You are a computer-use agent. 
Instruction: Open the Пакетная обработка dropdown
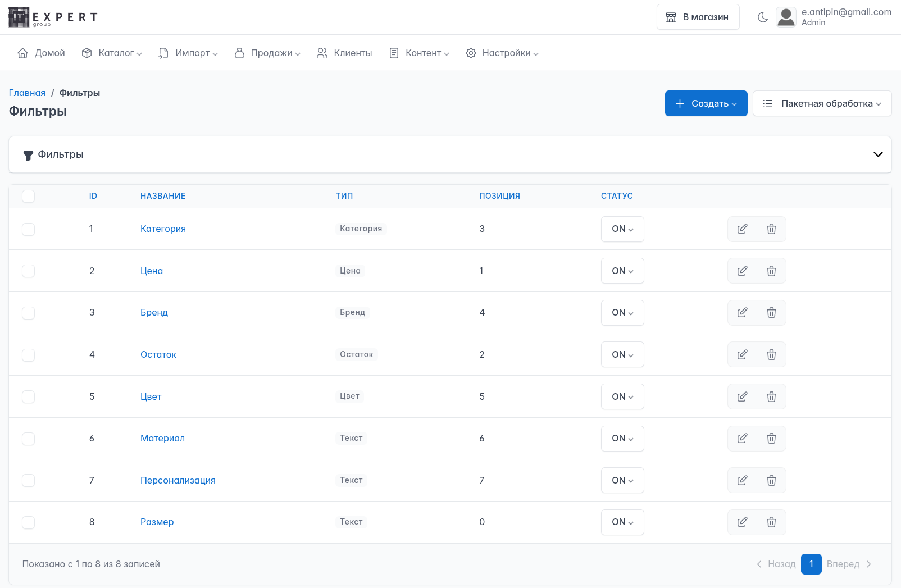point(822,104)
